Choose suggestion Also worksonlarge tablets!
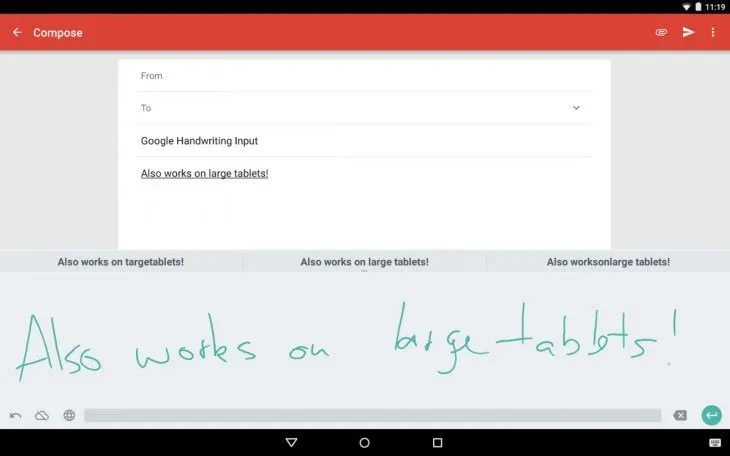The image size is (730, 456). click(608, 262)
